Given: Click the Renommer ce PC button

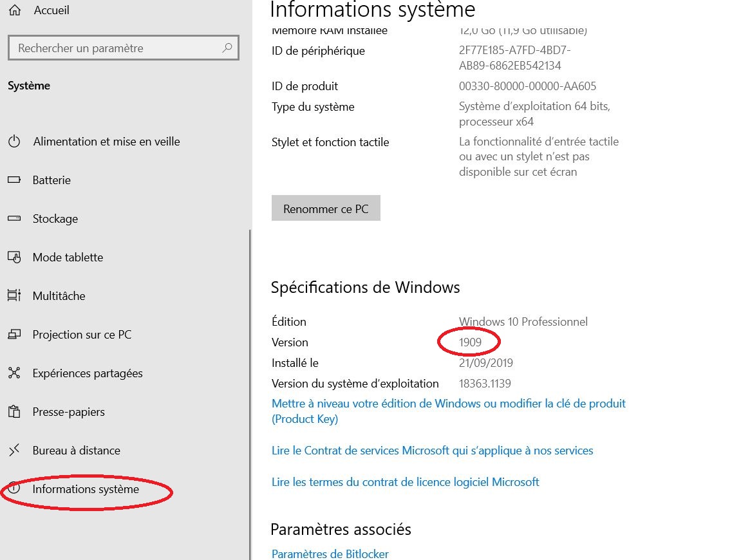Looking at the screenshot, I should (x=326, y=208).
